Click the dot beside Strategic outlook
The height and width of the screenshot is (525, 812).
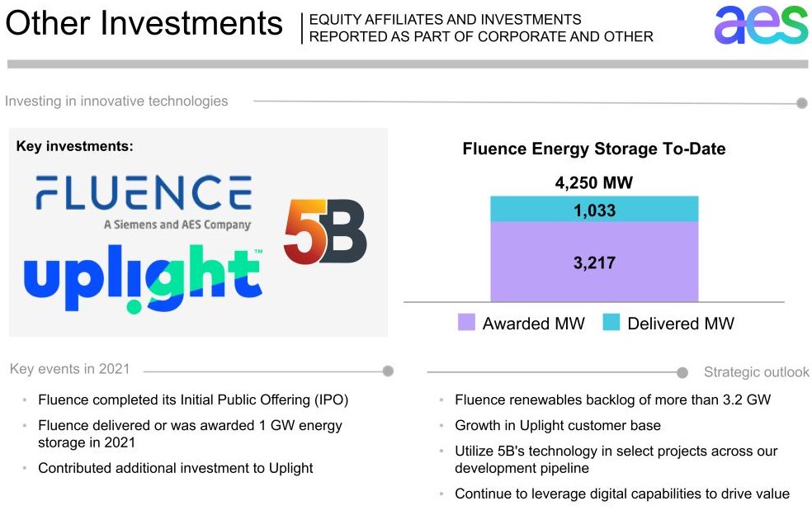click(682, 373)
